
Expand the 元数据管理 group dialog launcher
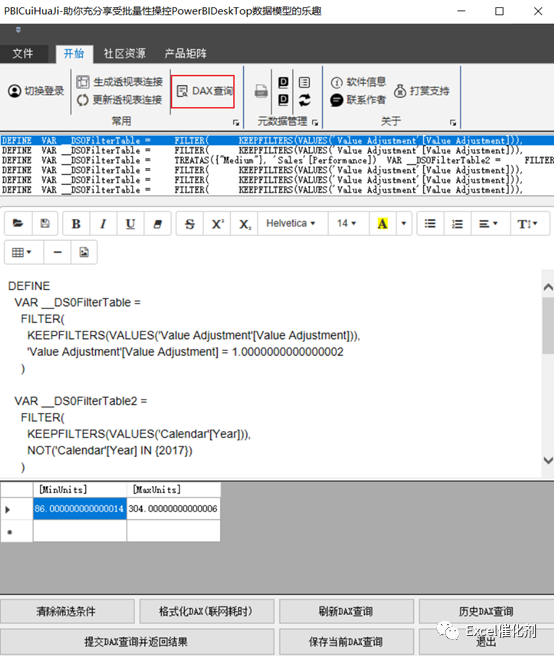(x=315, y=123)
